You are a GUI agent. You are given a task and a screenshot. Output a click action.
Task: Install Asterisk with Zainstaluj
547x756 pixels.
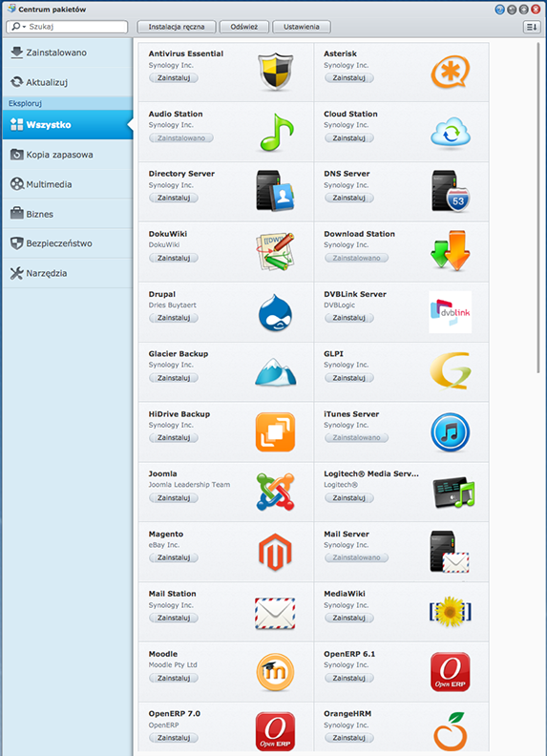tap(348, 78)
